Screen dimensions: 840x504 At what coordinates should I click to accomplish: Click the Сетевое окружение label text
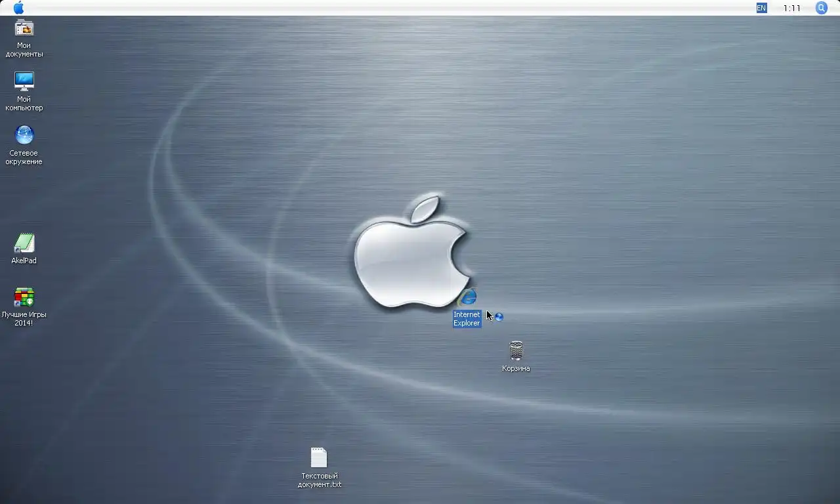click(x=24, y=157)
